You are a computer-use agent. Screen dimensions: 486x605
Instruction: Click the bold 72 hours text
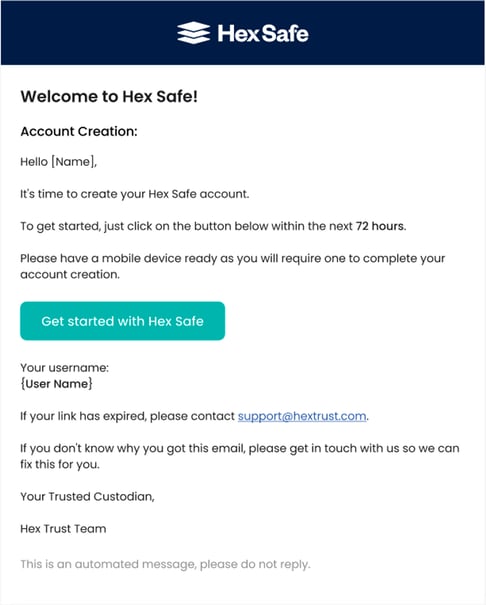pos(380,226)
